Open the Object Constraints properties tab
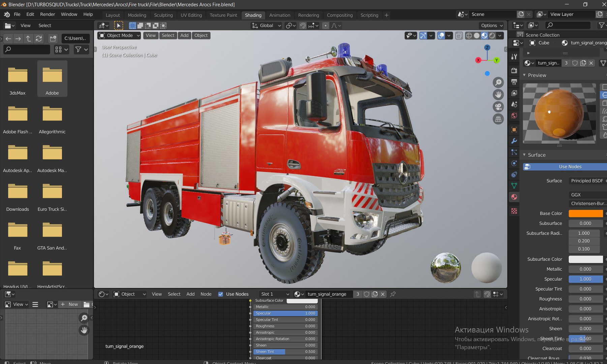Image resolution: width=607 pixels, height=364 pixels. (514, 175)
